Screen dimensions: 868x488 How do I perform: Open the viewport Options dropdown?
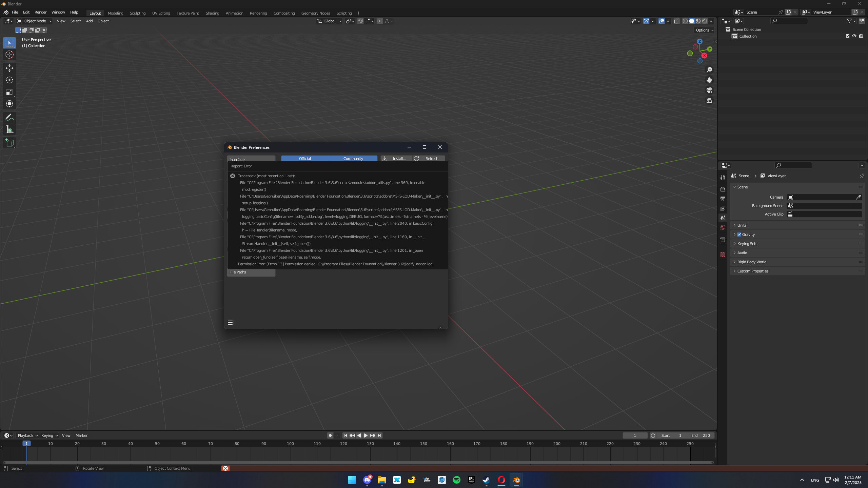pos(705,30)
